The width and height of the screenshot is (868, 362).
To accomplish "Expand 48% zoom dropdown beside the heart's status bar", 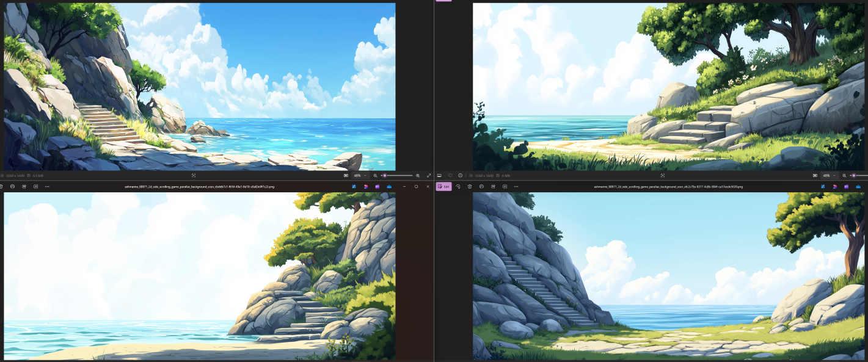I will (x=829, y=175).
